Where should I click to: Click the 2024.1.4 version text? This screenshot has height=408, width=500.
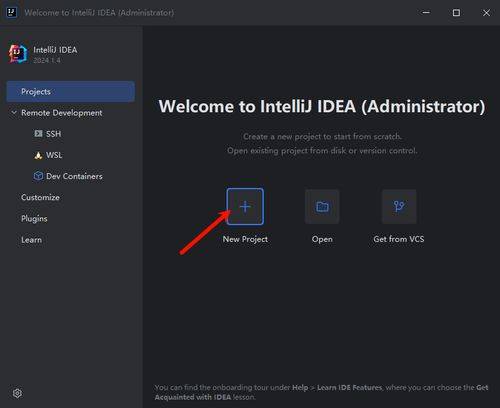tap(47, 60)
